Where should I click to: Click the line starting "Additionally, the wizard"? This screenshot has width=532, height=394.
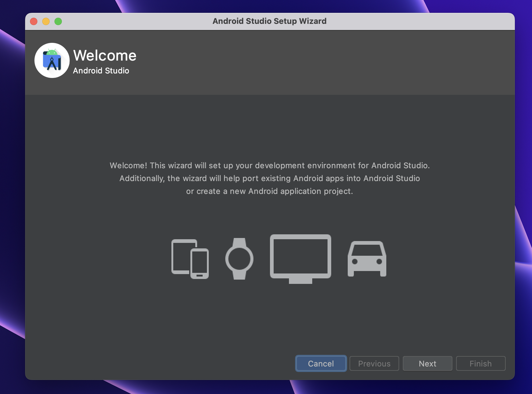click(270, 178)
